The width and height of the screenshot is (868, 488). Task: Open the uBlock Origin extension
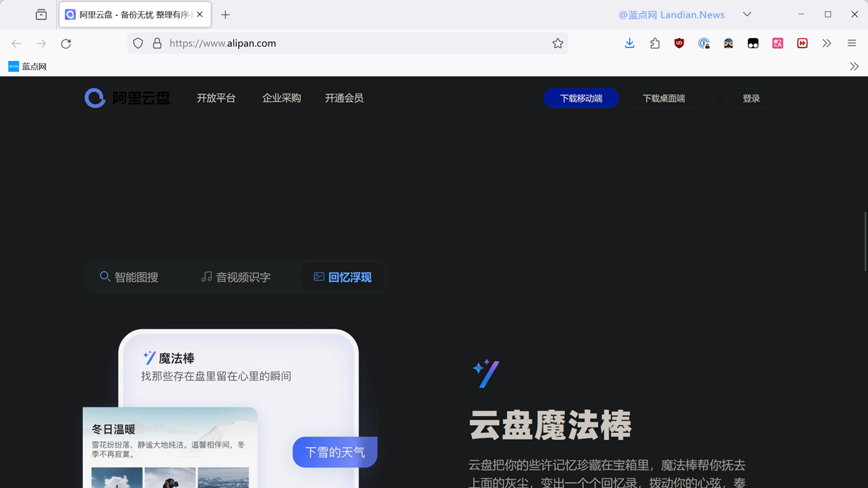679,43
